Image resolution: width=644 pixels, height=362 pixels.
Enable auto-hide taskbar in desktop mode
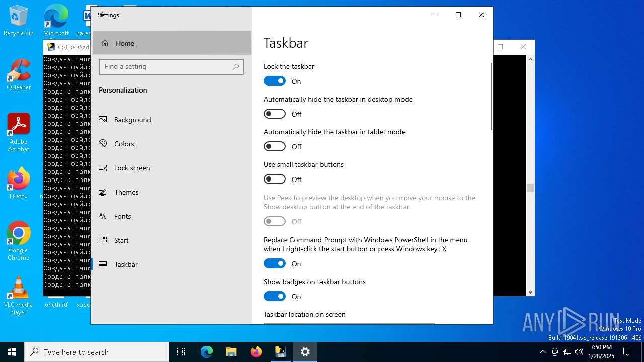click(275, 114)
